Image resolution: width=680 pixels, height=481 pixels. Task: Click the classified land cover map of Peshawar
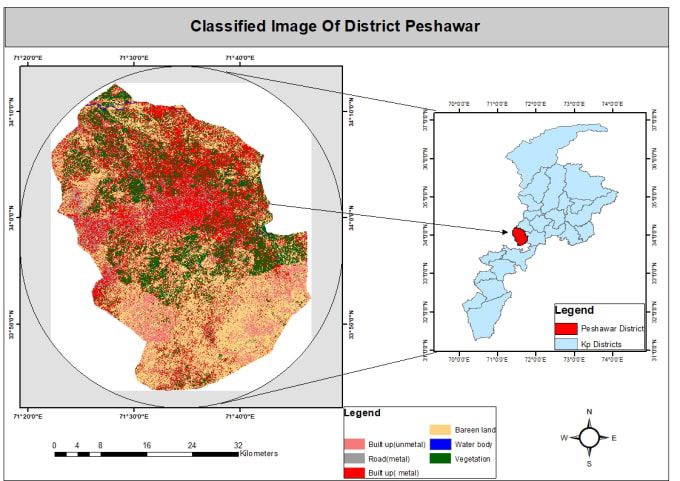click(x=181, y=237)
